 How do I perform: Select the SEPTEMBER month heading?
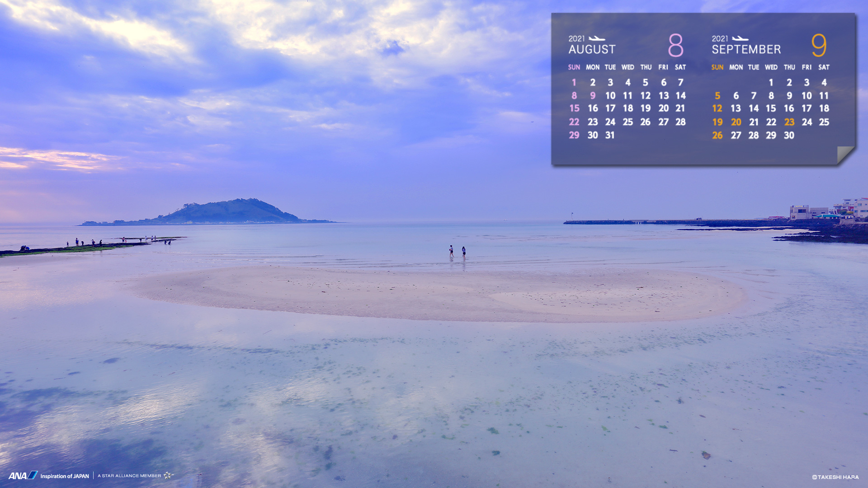pos(746,49)
